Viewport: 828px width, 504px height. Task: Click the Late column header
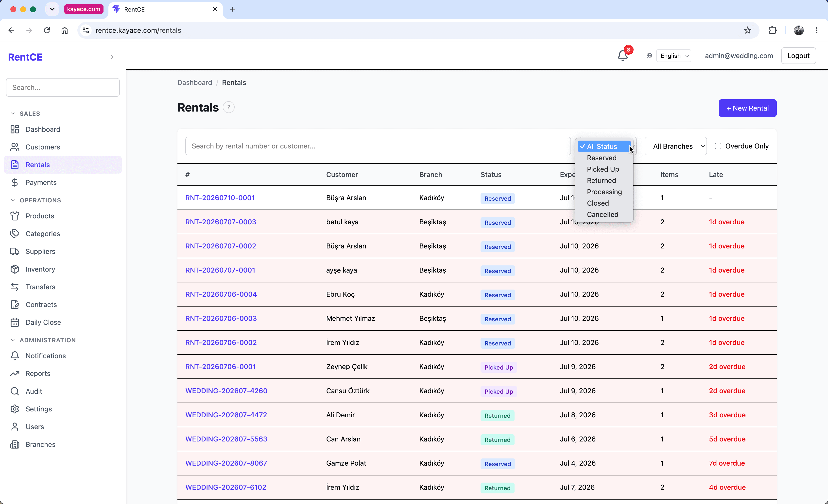[716, 175]
